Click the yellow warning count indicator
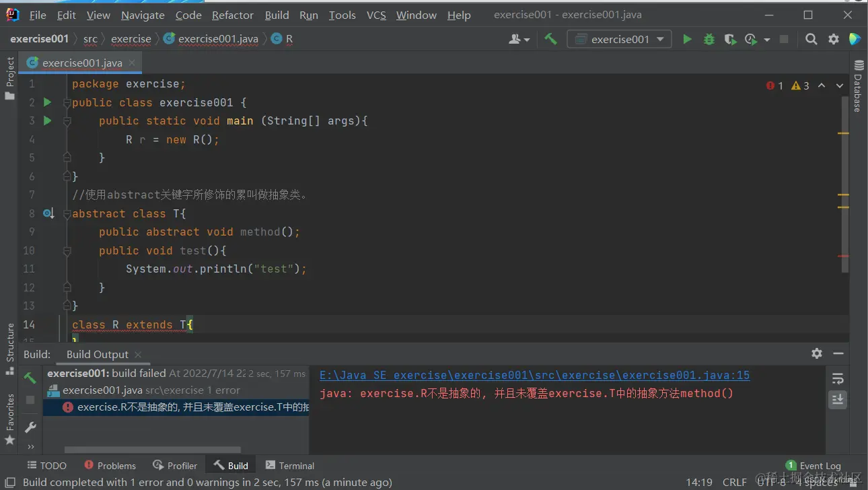 (800, 85)
